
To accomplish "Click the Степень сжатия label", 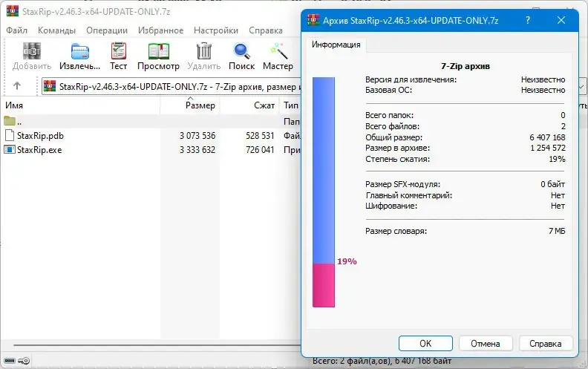I will tap(397, 159).
